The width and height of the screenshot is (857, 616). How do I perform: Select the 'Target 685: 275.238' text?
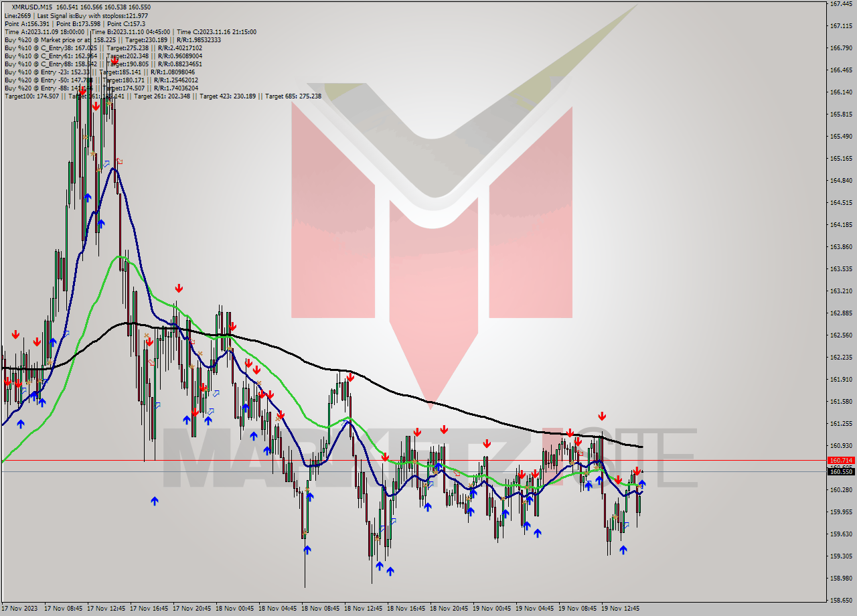tap(293, 96)
